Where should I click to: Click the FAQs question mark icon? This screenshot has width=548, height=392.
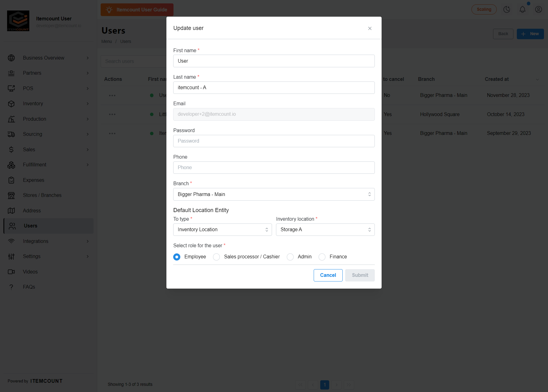pyautogui.click(x=11, y=287)
